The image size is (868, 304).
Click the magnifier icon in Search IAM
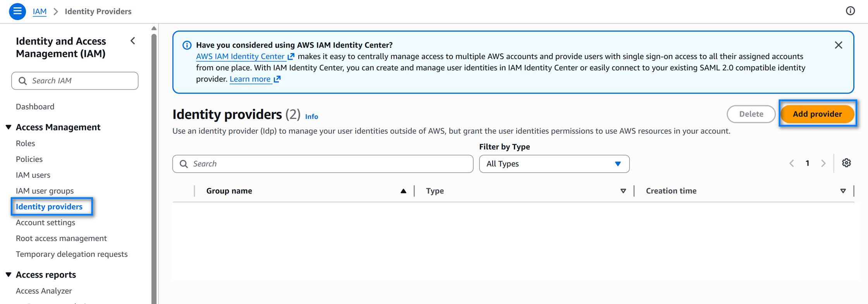(23, 81)
